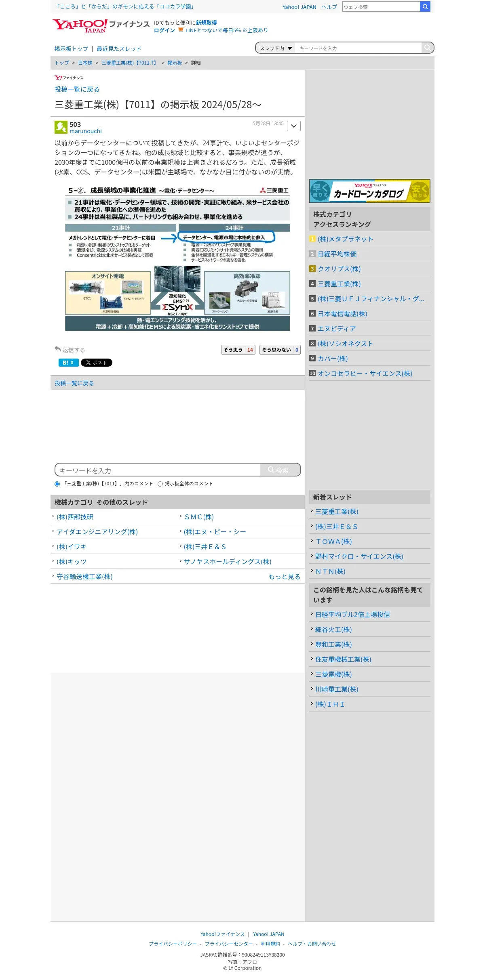Click the gray 検索 button in the comment search
485x980 pixels.
tap(280, 470)
